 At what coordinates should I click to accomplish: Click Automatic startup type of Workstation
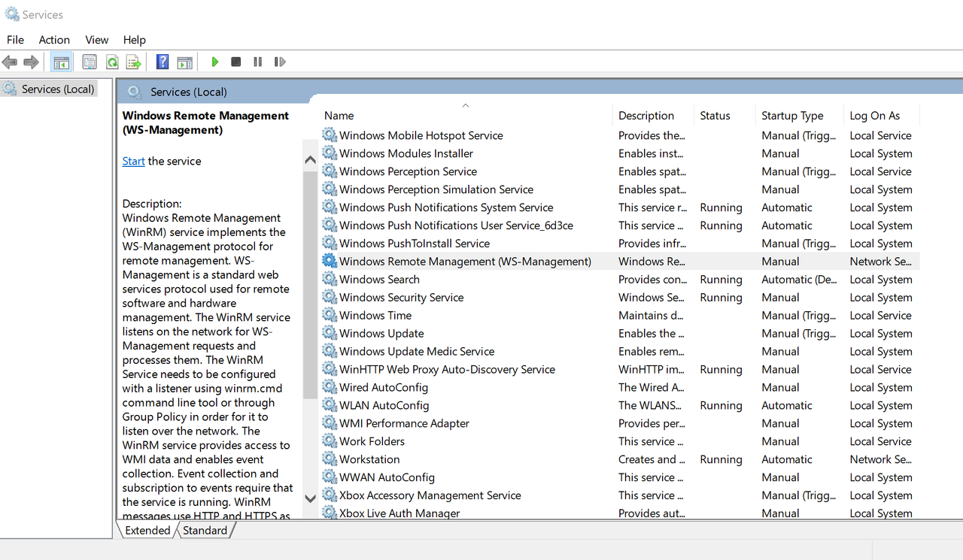pyautogui.click(x=787, y=459)
